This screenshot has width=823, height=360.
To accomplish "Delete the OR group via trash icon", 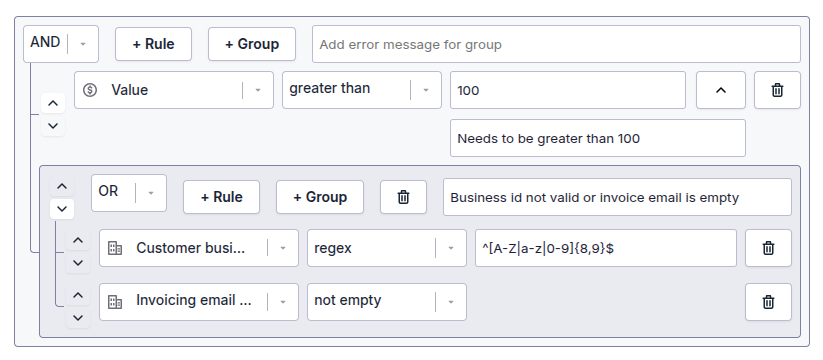I will tap(403, 197).
